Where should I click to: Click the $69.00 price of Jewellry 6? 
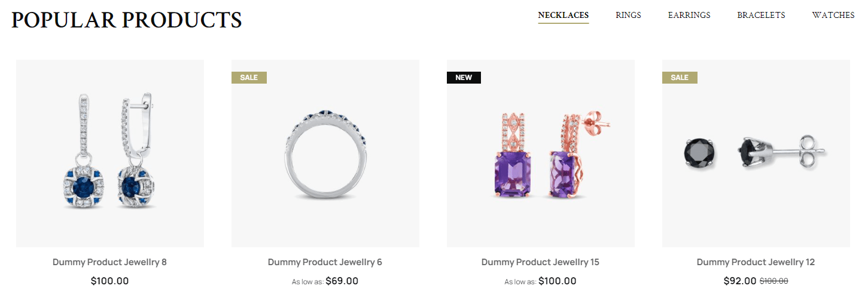342,281
